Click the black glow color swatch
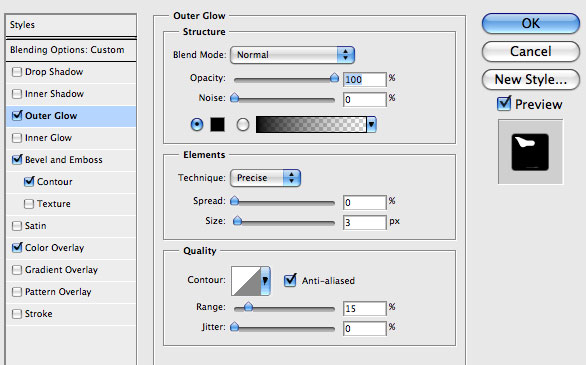This screenshot has width=586, height=365. tap(218, 124)
